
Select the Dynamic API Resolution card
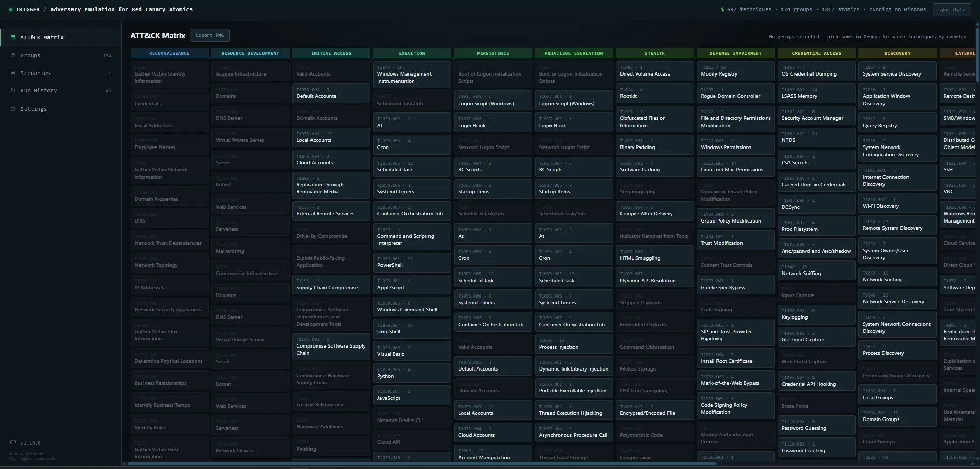[x=655, y=277]
